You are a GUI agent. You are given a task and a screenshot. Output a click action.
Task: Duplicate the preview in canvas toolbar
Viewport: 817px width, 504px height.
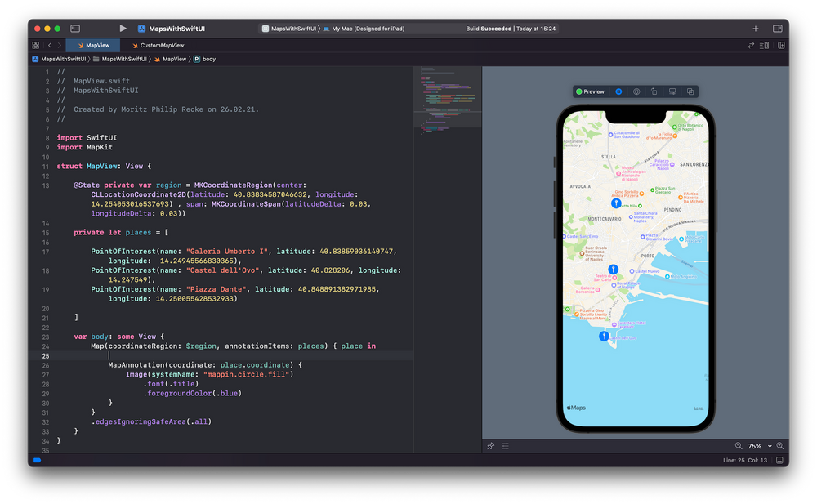click(690, 91)
